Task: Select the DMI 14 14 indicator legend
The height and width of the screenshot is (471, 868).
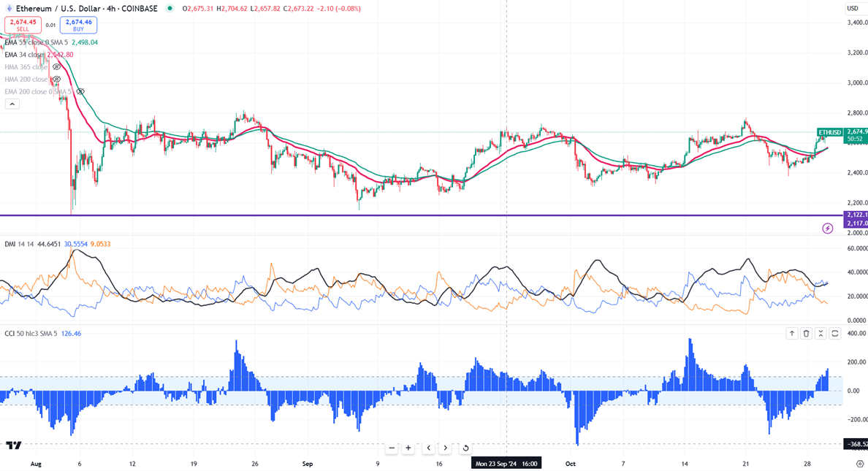Action: pos(20,244)
